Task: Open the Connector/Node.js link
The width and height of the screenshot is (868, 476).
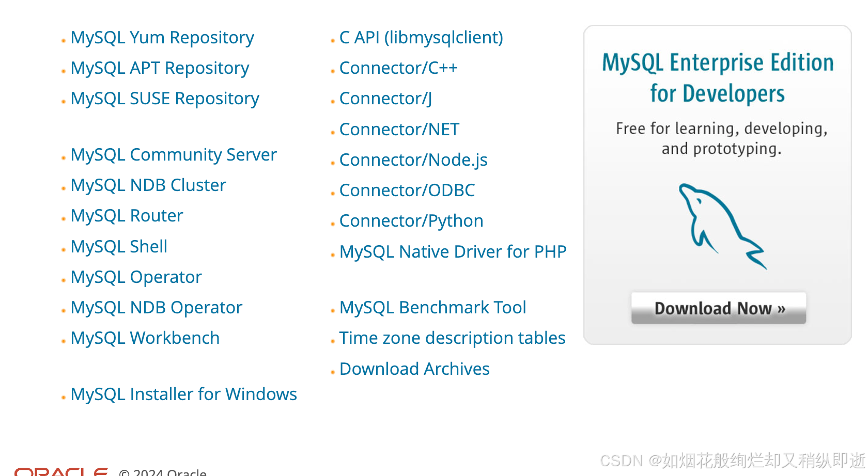Action: 413,160
